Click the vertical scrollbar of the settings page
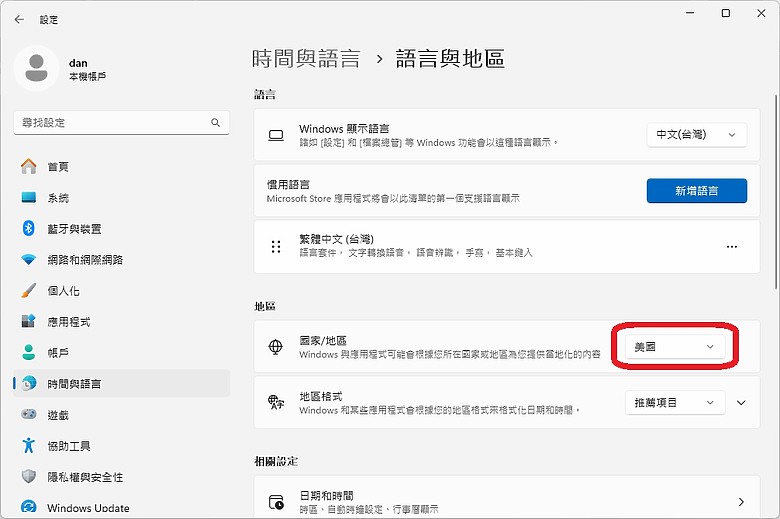Viewport: 780px width, 519px height. click(x=776, y=192)
